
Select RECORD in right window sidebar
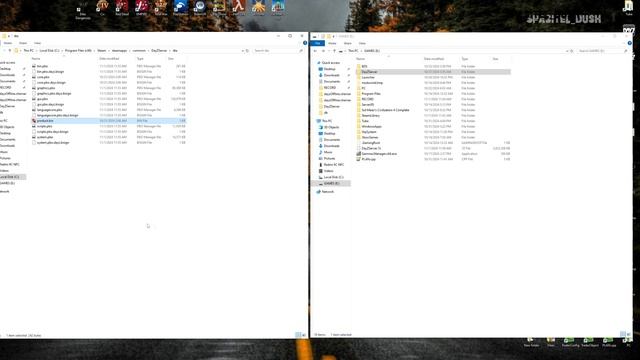coord(330,88)
